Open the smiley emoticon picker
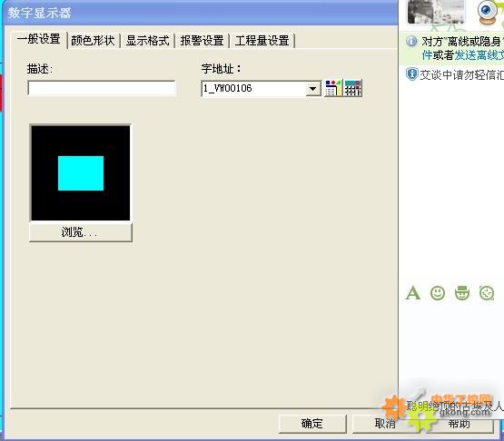 click(x=438, y=293)
